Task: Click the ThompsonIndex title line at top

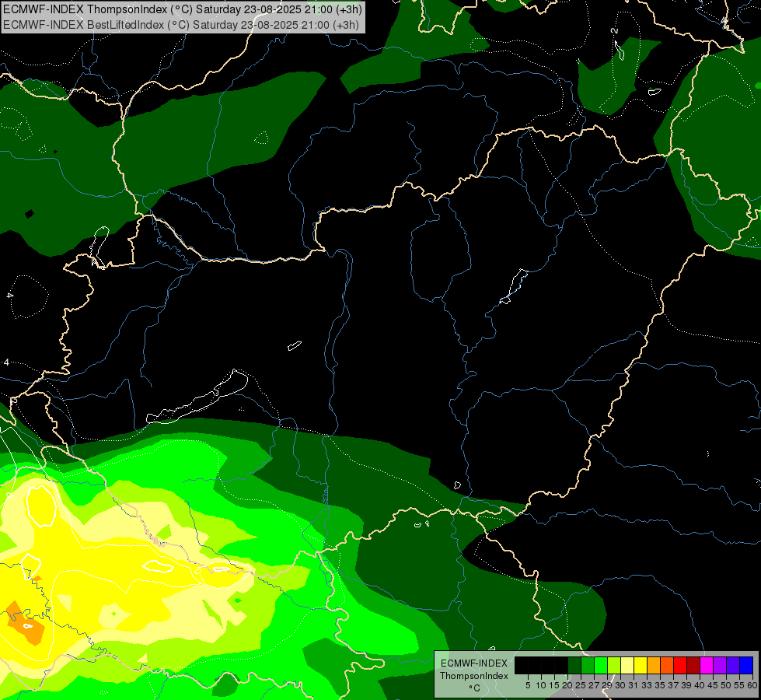Action: point(183,9)
